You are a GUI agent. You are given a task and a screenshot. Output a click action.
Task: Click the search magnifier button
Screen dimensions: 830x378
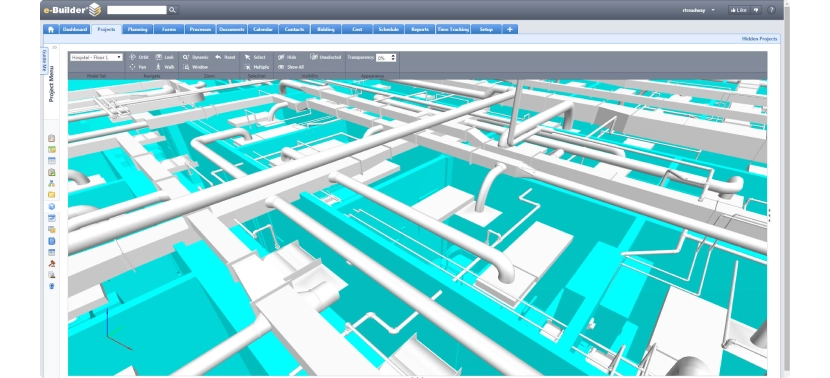click(173, 10)
